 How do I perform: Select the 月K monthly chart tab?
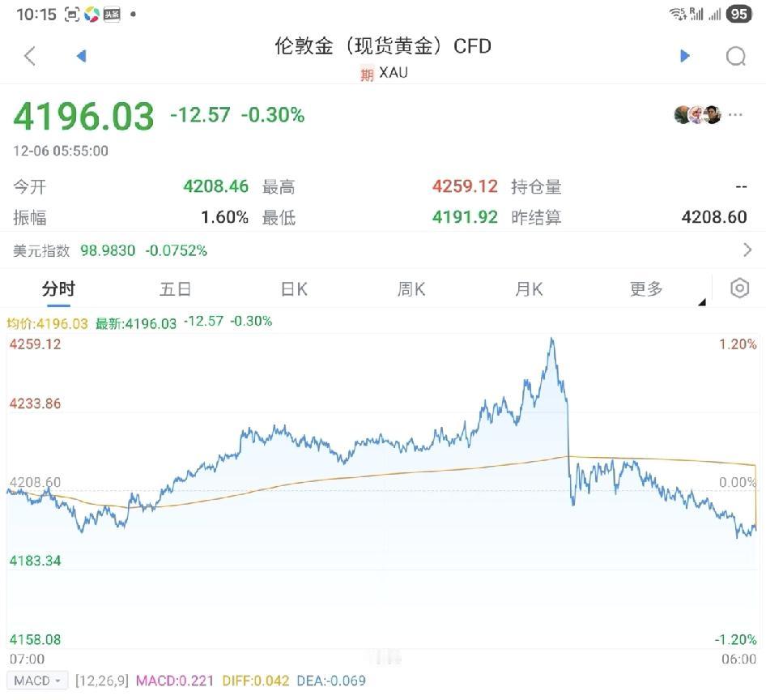pyautogui.click(x=528, y=288)
